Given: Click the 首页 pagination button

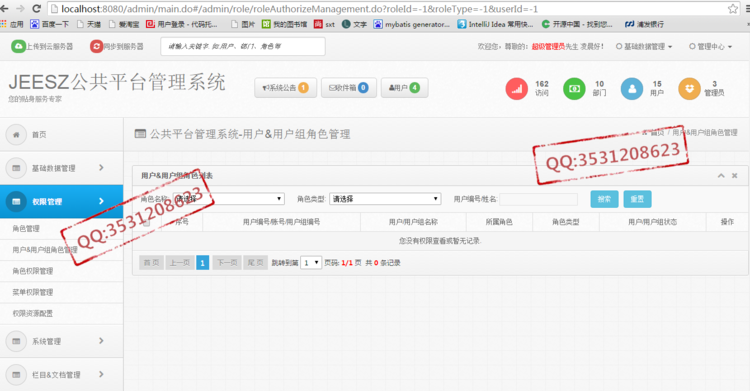Looking at the screenshot, I should pos(152,263).
